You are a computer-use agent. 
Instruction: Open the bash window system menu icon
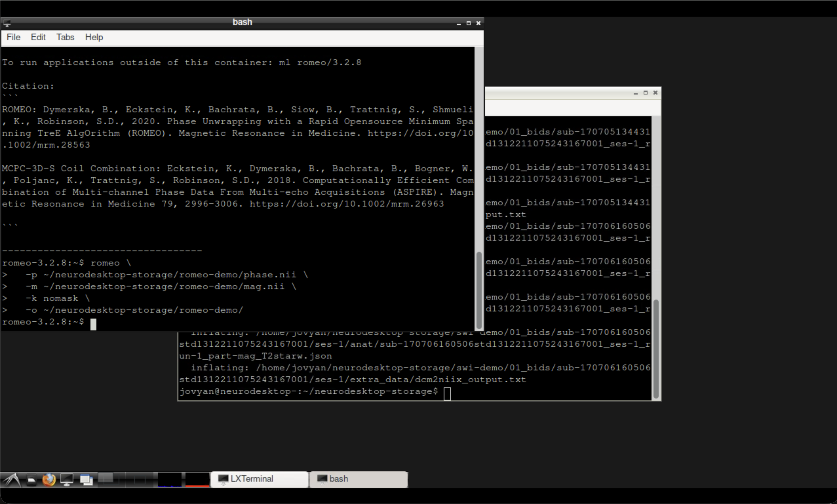7,23
